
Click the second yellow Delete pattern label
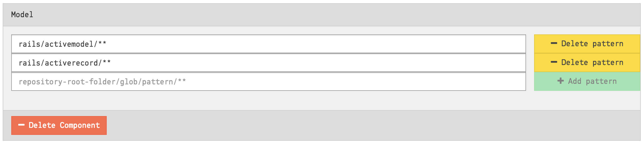pos(592,63)
